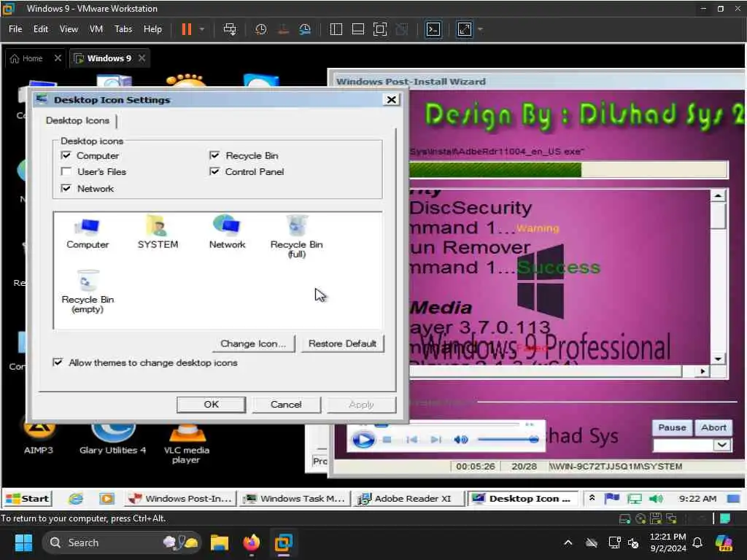This screenshot has width=747, height=560.
Task: Click Send Ctrl+Alt+Del toolbar icon
Action: click(x=230, y=29)
